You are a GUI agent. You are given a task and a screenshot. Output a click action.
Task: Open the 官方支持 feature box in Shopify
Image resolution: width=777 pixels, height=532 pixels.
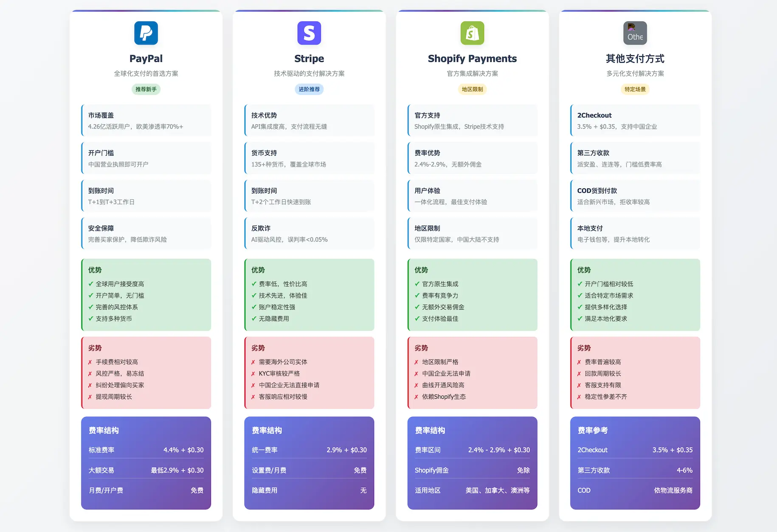pyautogui.click(x=472, y=120)
